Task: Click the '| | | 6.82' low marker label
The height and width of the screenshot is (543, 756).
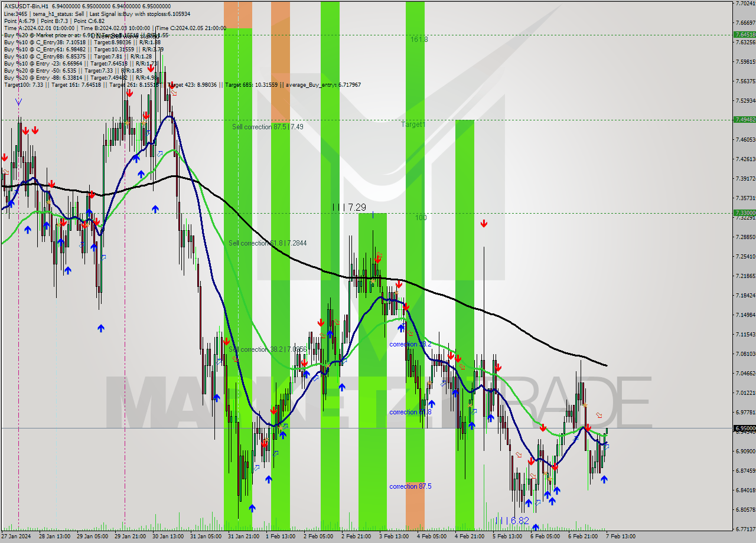Action: pyautogui.click(x=512, y=521)
